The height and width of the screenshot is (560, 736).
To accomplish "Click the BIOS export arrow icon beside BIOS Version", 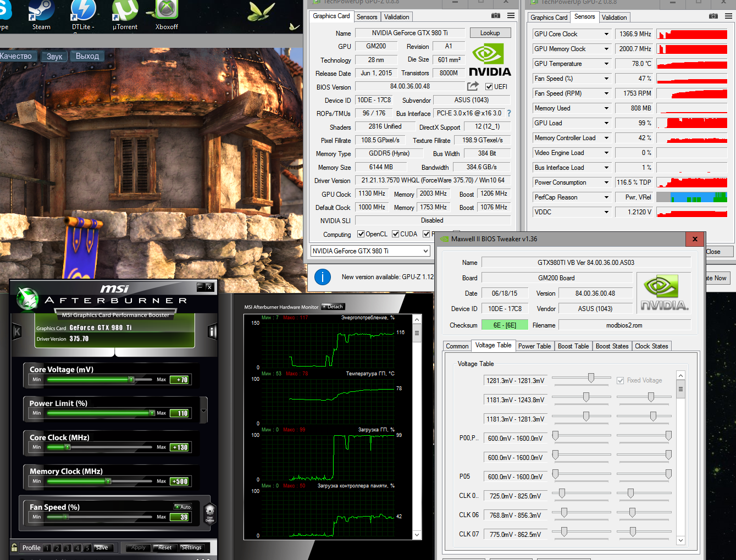I will click(473, 86).
